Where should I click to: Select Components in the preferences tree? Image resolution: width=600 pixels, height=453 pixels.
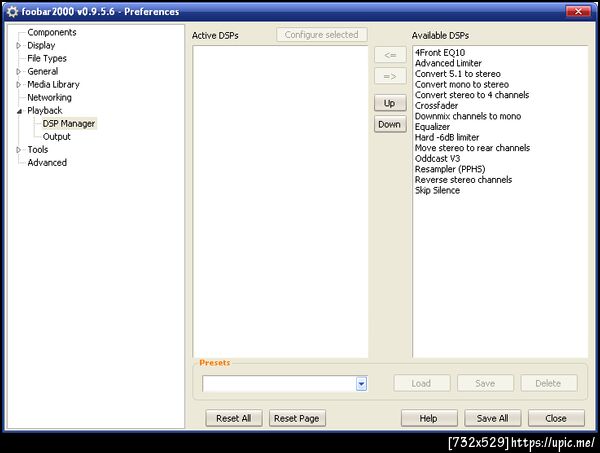coord(52,33)
